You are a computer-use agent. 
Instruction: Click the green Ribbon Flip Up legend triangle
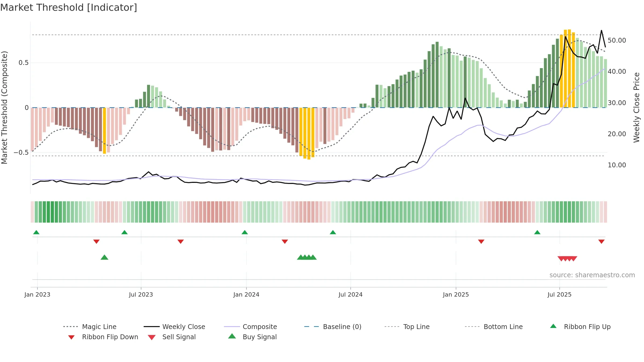[x=553, y=326]
